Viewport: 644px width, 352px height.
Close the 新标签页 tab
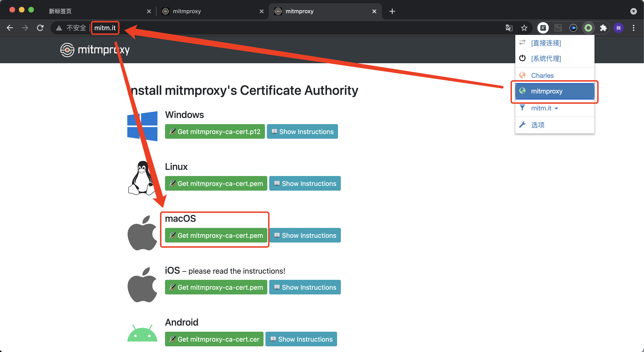tap(149, 11)
